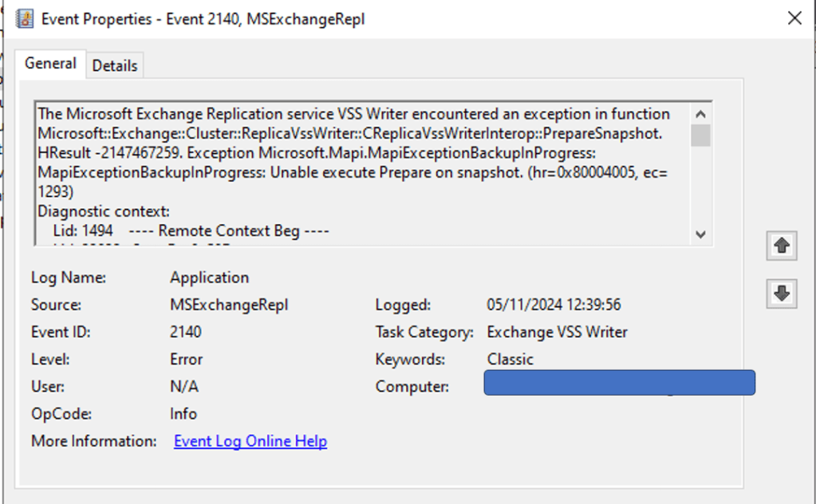The image size is (816, 504).
Task: Click the Level value Error
Action: [187, 359]
